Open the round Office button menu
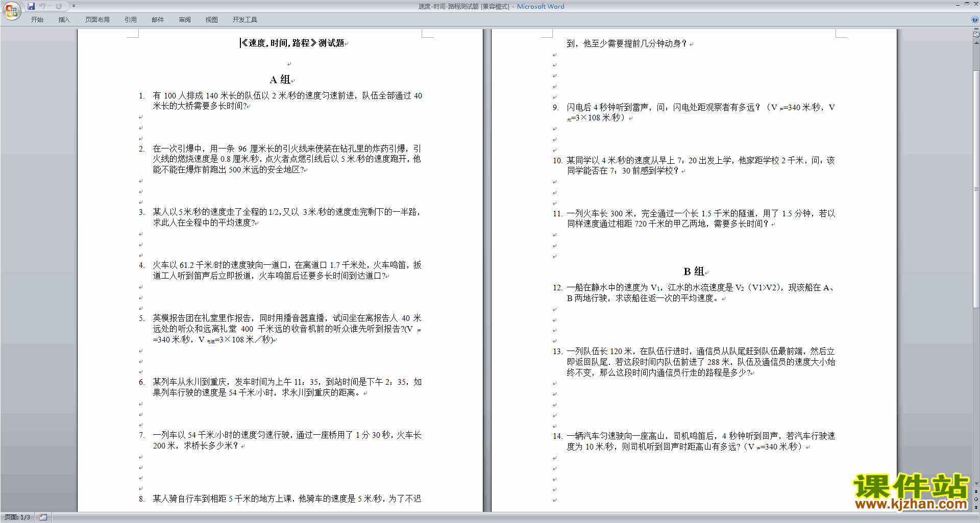The width and height of the screenshot is (980, 523). coord(11,10)
